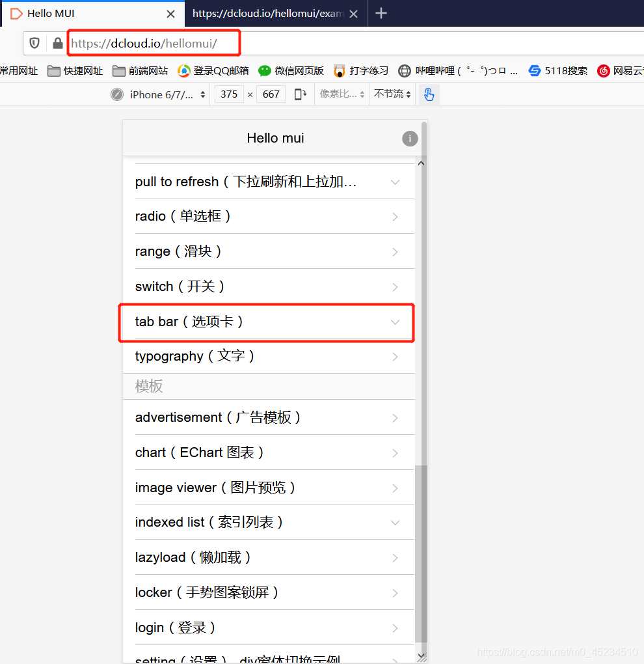Expand the tab bar（选项卡）item
The image size is (644, 664).
[269, 322]
